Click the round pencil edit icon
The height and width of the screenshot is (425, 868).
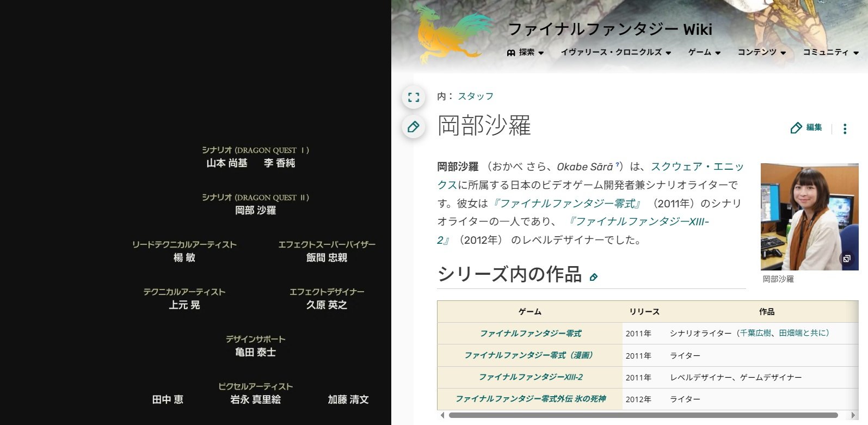(x=414, y=127)
